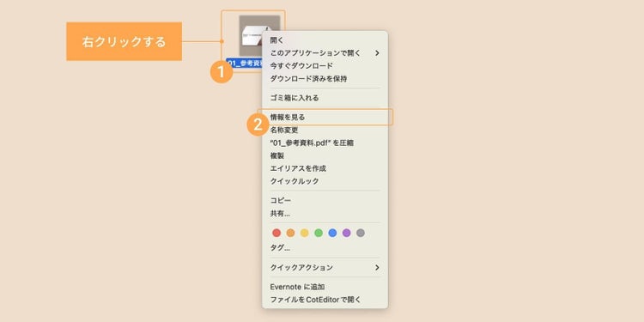This screenshot has width=644, height=322.
Task: Apply the purple tag color
Action: [347, 233]
